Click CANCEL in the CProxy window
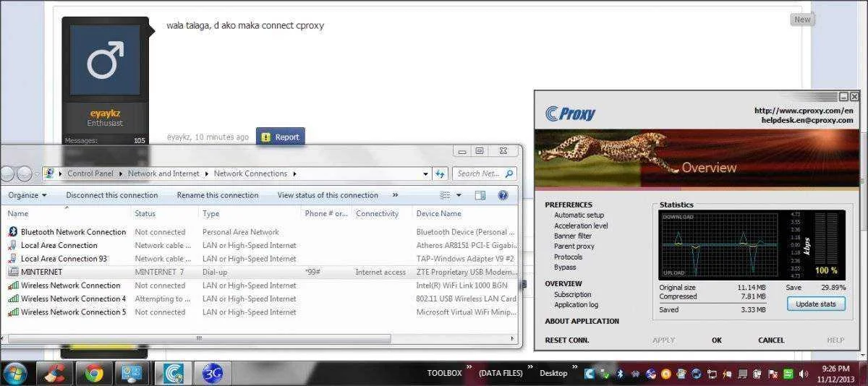Screen dimensions: 868x386 pyautogui.click(x=771, y=340)
